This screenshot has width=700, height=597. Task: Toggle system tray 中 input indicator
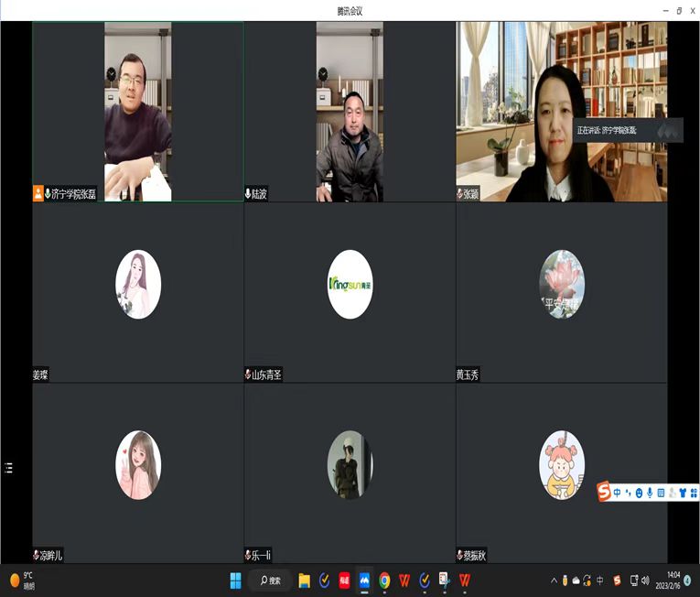[600, 581]
